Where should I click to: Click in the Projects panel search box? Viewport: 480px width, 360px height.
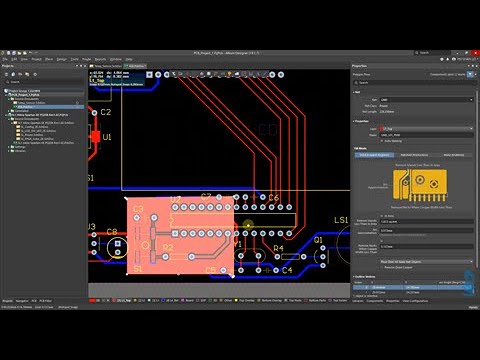(x=44, y=82)
